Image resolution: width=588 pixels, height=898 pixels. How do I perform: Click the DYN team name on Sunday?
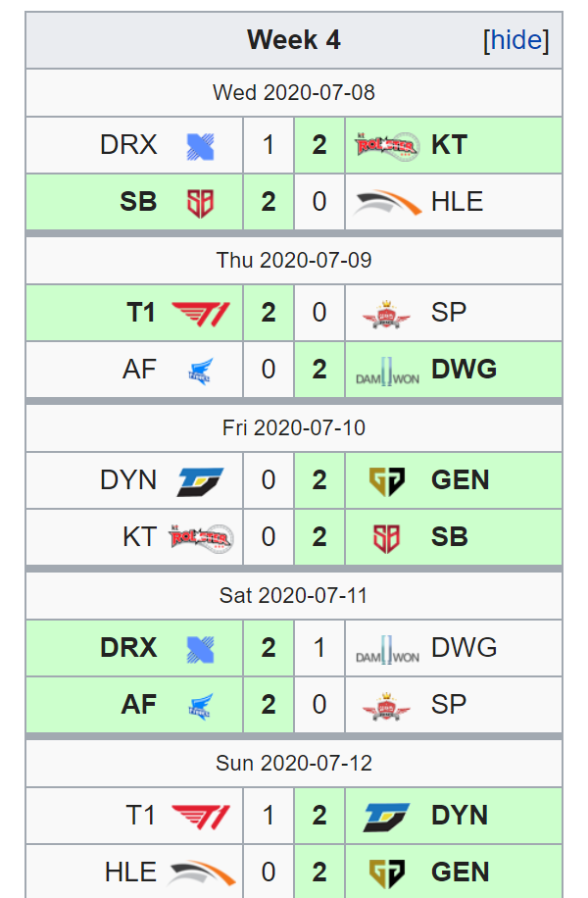tap(460, 816)
